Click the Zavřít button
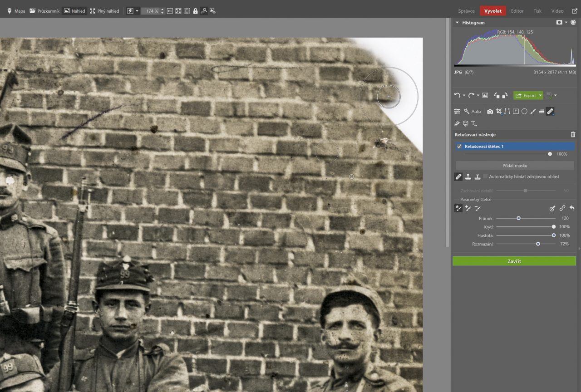The image size is (581, 392). [x=514, y=261]
